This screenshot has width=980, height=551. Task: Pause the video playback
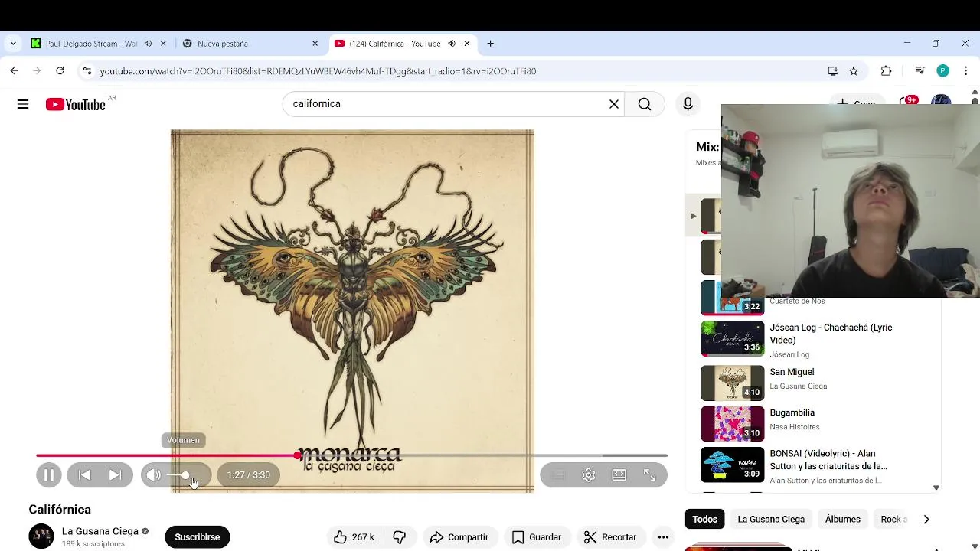coord(48,475)
